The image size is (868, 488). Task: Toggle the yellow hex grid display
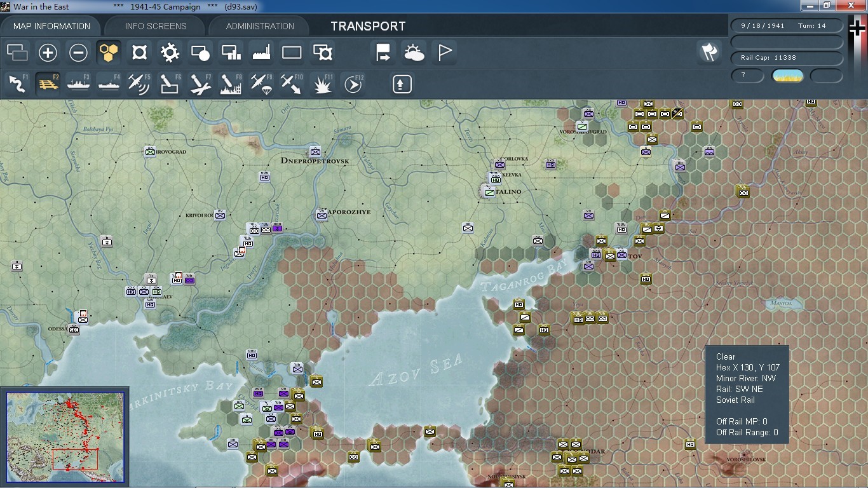[x=109, y=53]
